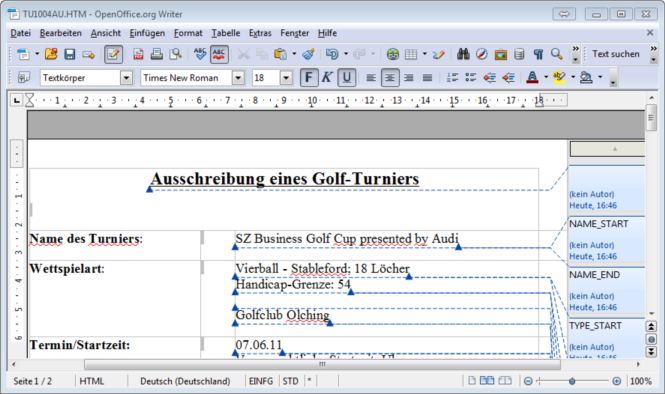Open the Tabelle menu
The image size is (665, 394).
click(x=226, y=33)
